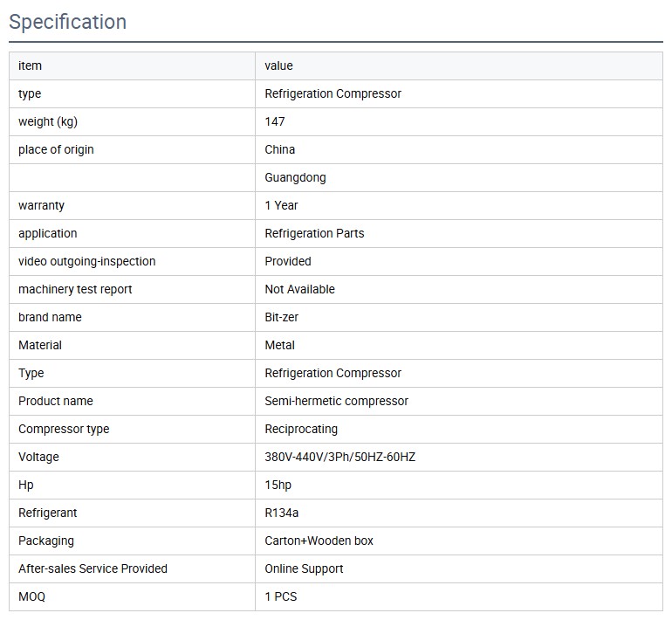Select the 'Not Available' test report value
The height and width of the screenshot is (620, 672).
point(299,289)
